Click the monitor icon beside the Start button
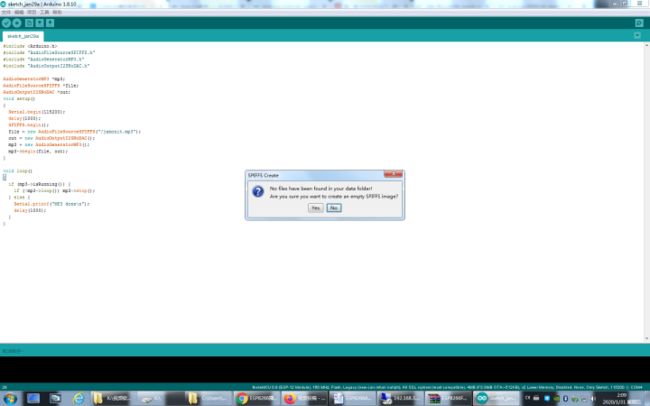Screen dimensions: 650x406 coord(33,399)
